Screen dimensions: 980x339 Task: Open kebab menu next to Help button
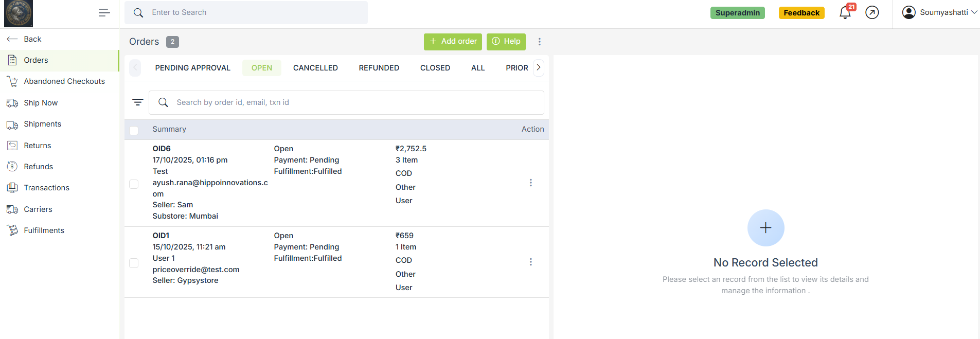pos(539,42)
